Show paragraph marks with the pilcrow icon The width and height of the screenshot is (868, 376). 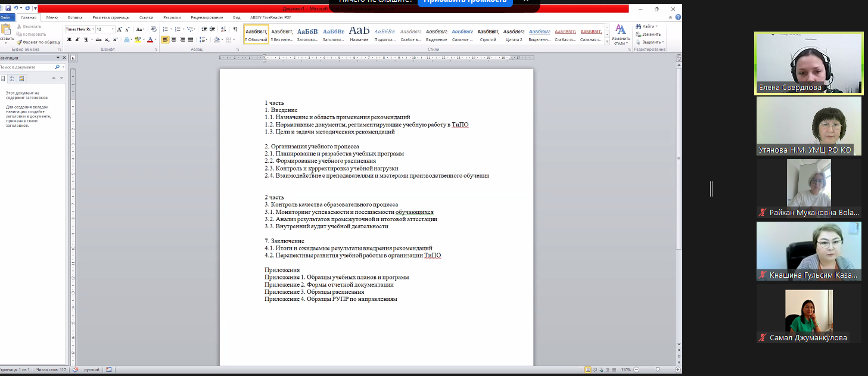click(x=235, y=29)
